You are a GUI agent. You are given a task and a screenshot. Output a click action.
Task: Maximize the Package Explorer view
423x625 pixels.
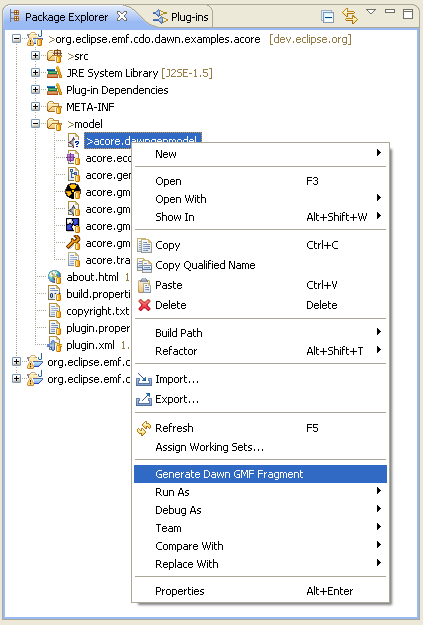(408, 14)
